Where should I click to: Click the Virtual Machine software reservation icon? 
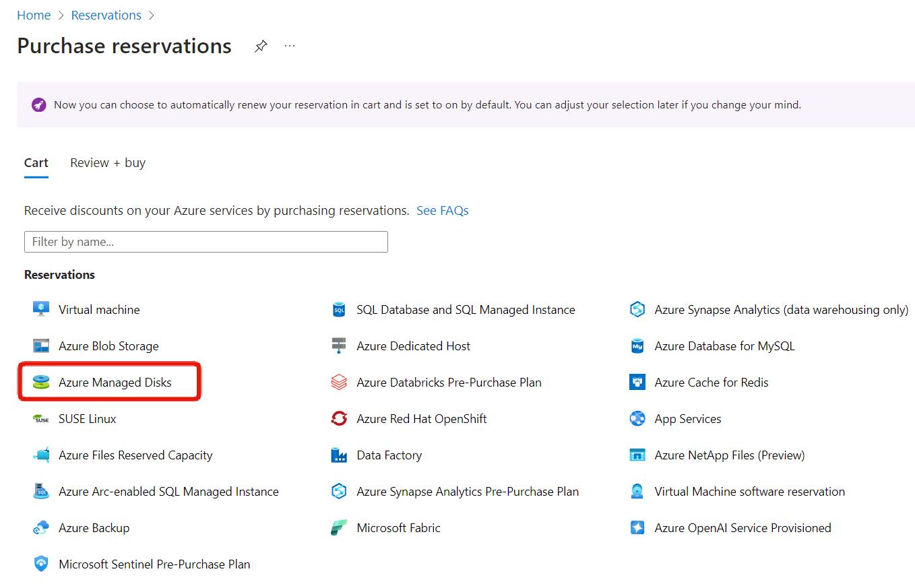pos(637,491)
